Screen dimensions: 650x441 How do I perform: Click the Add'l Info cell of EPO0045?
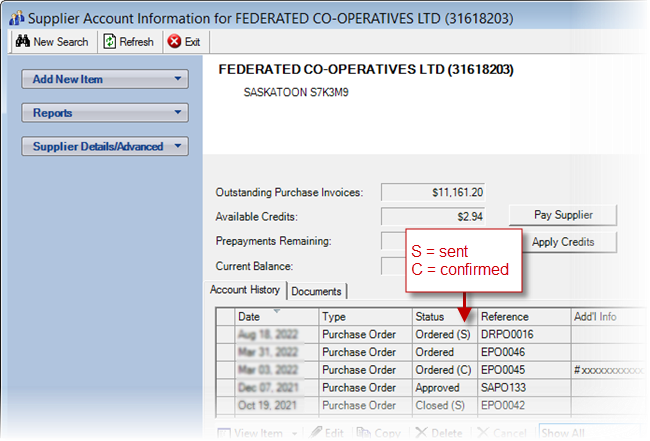[608, 370]
